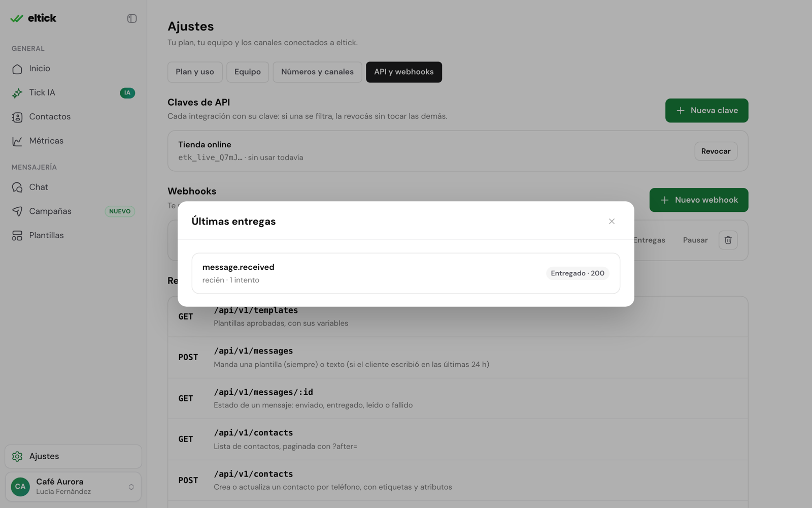
Task: Click the message.received delivery entry
Action: (x=406, y=273)
